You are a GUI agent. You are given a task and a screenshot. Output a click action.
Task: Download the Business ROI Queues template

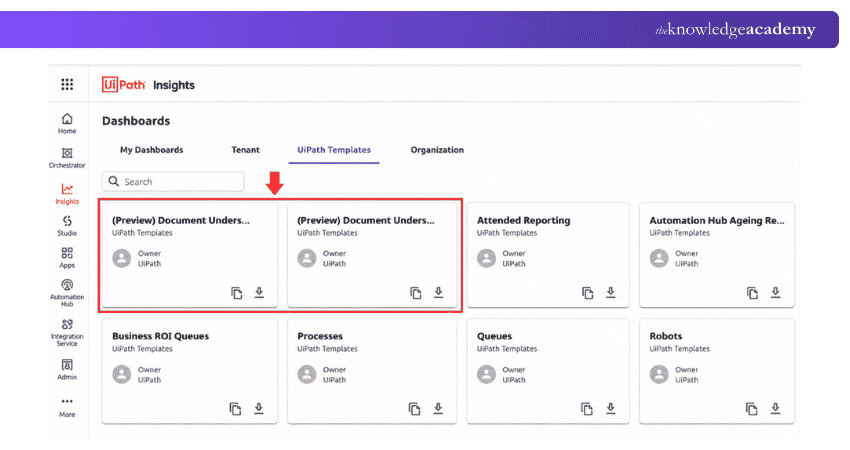259,408
